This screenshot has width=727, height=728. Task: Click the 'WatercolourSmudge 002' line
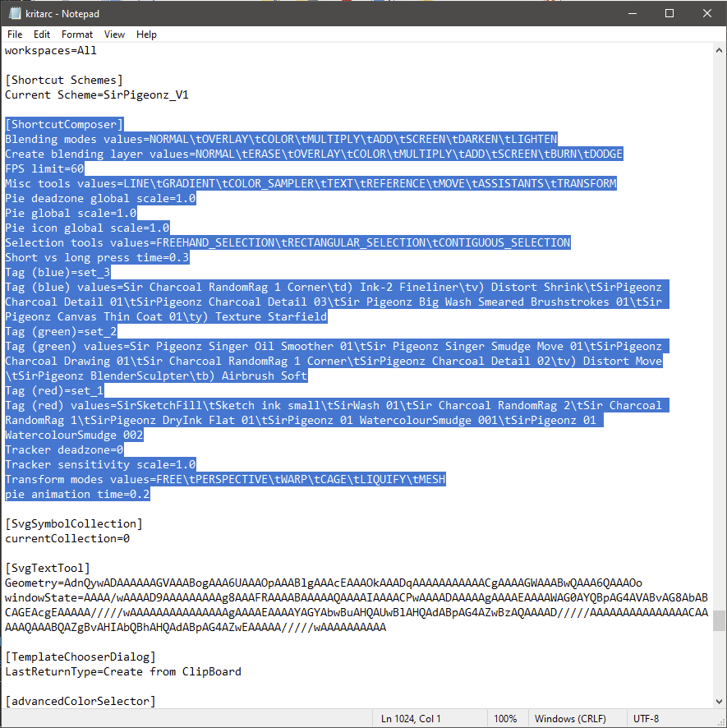tap(74, 435)
